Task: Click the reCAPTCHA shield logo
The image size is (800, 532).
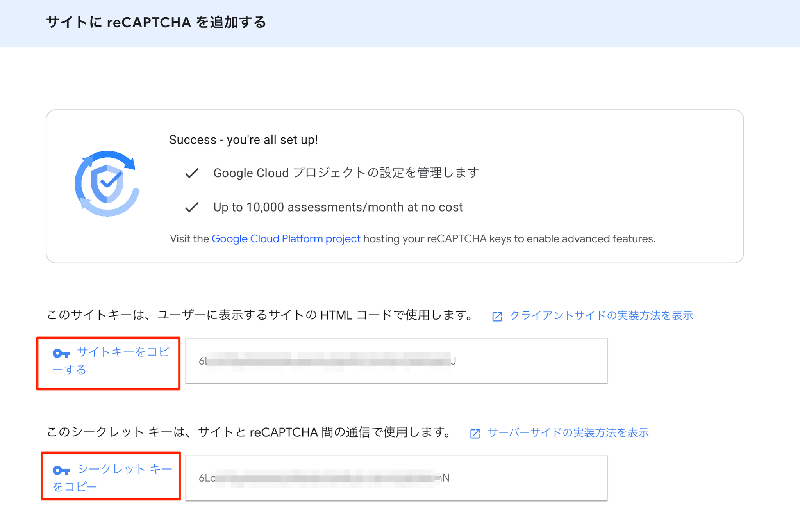Action: [x=107, y=183]
